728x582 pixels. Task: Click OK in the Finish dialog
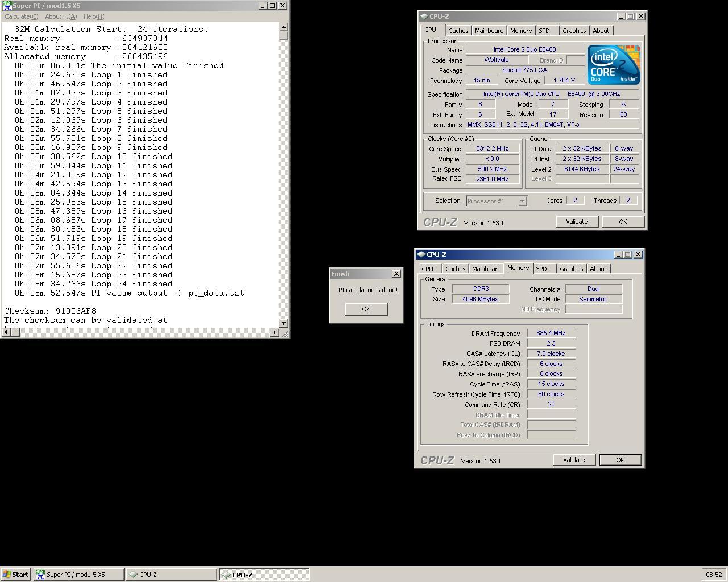[x=366, y=309]
